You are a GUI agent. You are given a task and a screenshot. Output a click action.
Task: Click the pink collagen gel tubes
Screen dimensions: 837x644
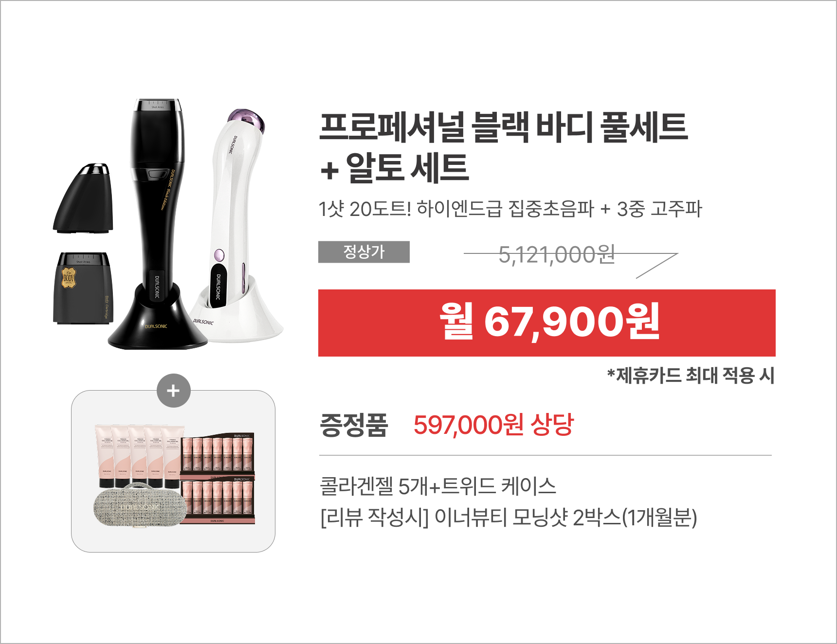click(x=140, y=456)
